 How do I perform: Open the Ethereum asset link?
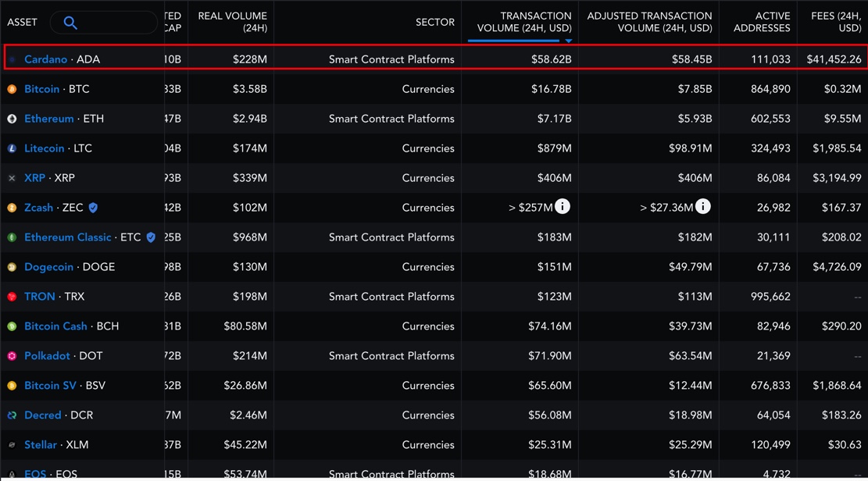click(48, 119)
